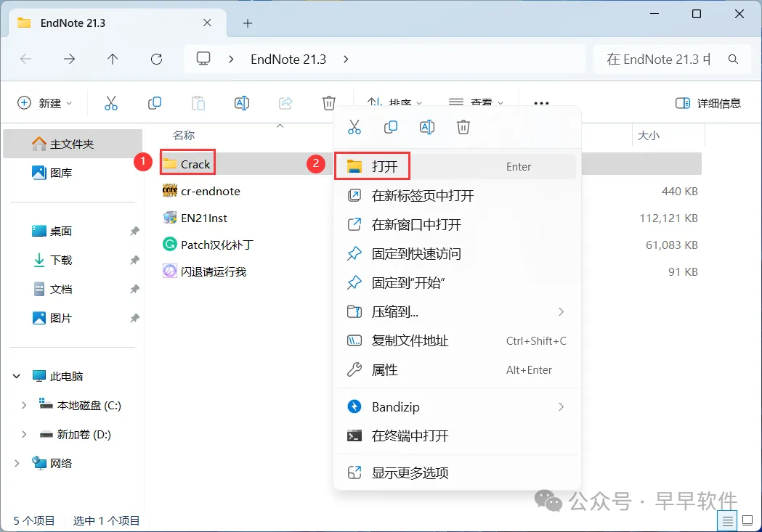762x532 pixels.
Task: Expand the chevron after EndNote 21.3 in address bar
Action: click(x=346, y=60)
